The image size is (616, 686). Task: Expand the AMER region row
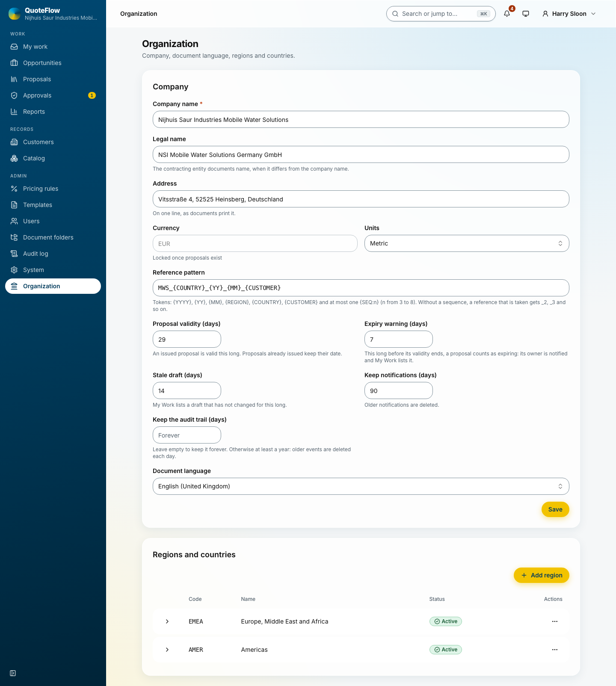click(x=167, y=650)
